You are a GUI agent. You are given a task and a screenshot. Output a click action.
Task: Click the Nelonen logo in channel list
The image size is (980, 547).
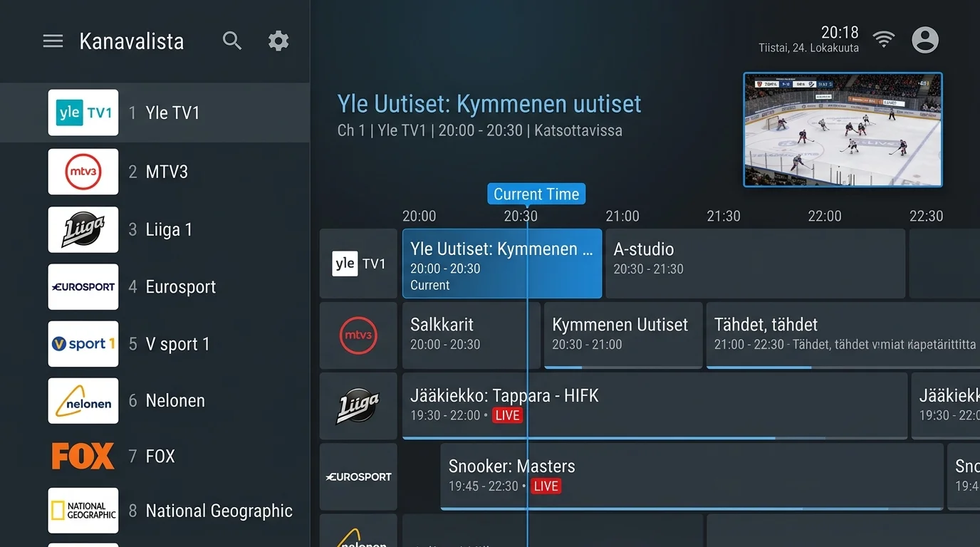83,401
